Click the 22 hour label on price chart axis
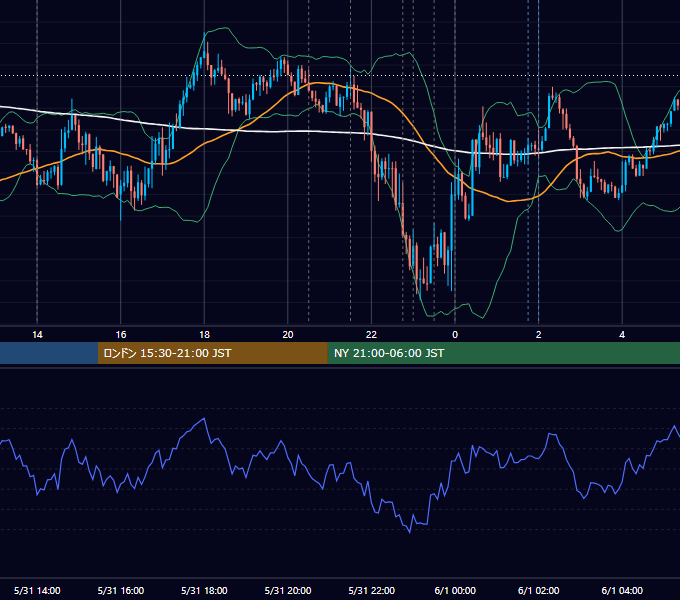This screenshot has height=600, width=680. (371, 335)
